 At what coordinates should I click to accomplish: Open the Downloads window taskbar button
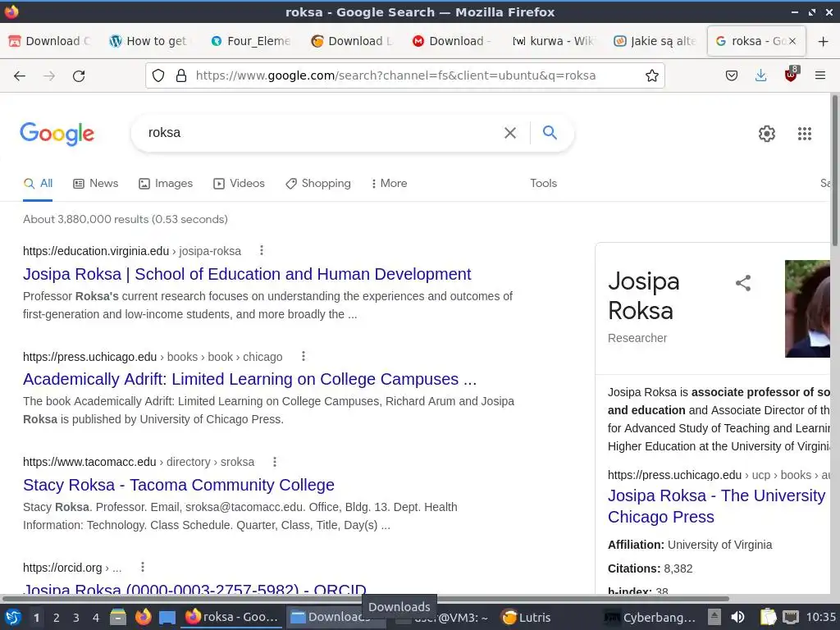coord(336,617)
